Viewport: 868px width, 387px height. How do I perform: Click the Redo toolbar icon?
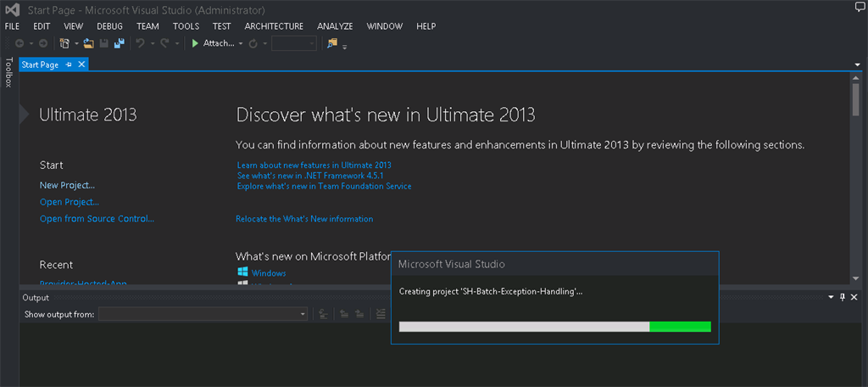(164, 43)
